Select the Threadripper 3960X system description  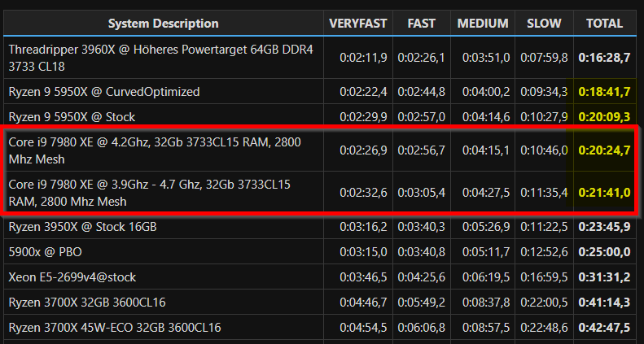[x=161, y=58]
